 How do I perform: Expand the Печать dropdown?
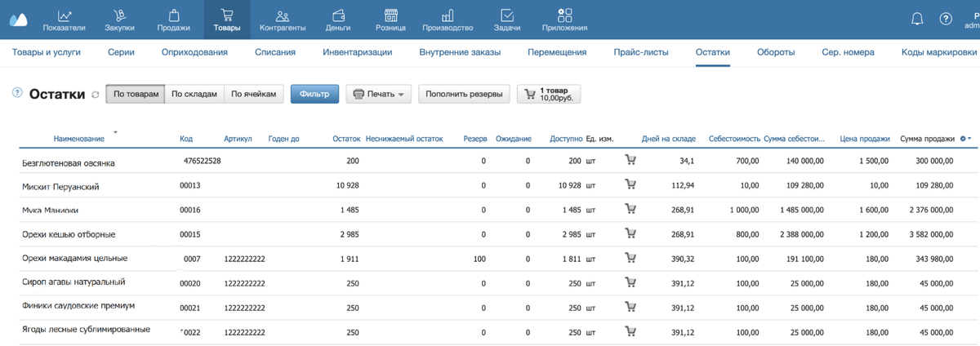pos(379,94)
